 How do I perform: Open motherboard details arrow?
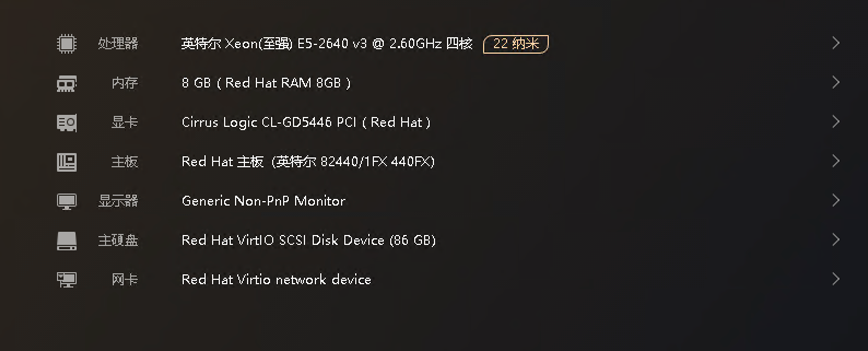[835, 161]
